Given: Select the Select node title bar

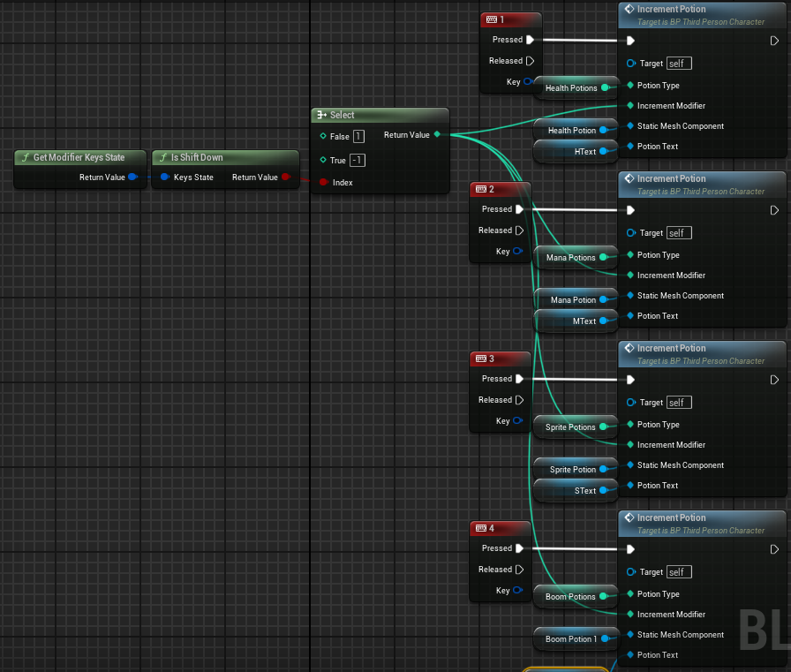Looking at the screenshot, I should (x=380, y=115).
